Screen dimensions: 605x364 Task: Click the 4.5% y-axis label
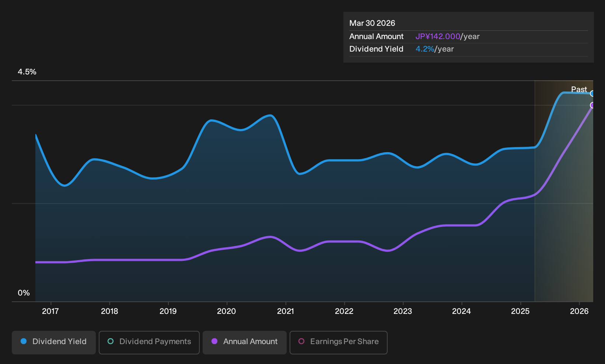coord(27,72)
